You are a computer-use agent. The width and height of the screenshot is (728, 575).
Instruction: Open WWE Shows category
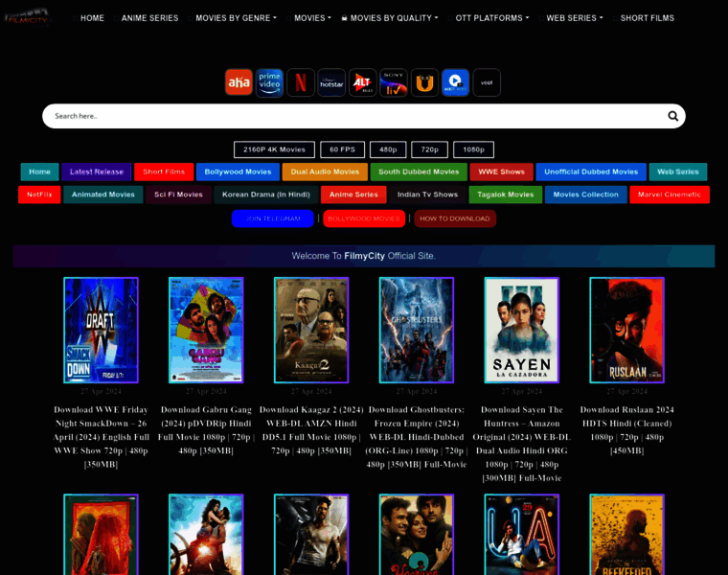(501, 172)
